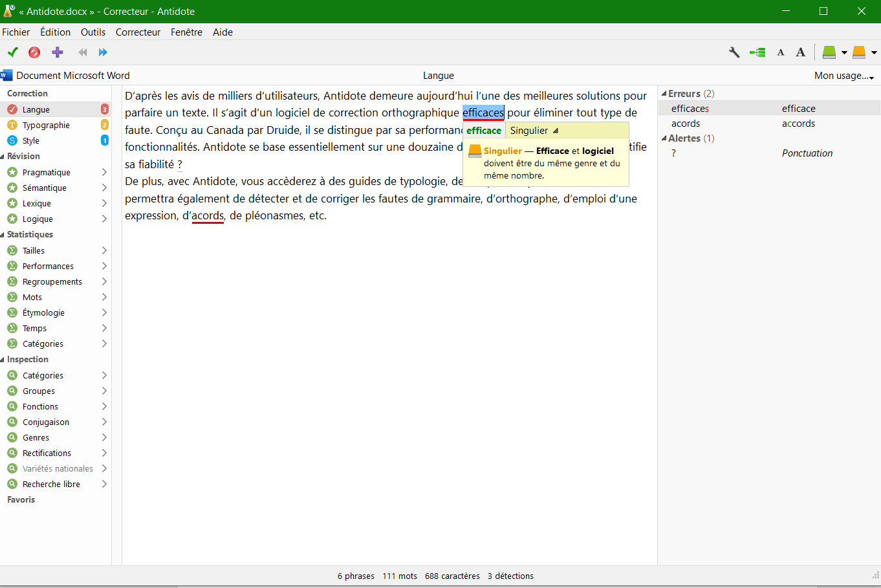Select the Typographie correction filter
881x588 pixels.
[57, 125]
